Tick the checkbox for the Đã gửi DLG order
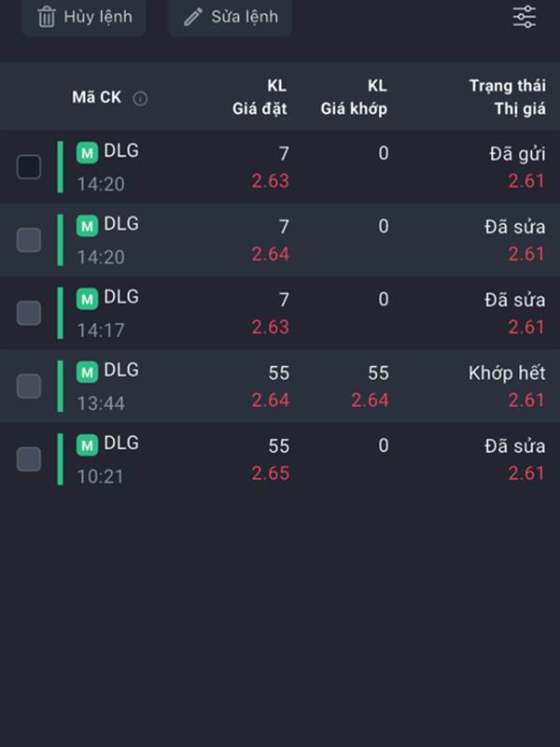Screen dimensions: 560x747 [29, 167]
